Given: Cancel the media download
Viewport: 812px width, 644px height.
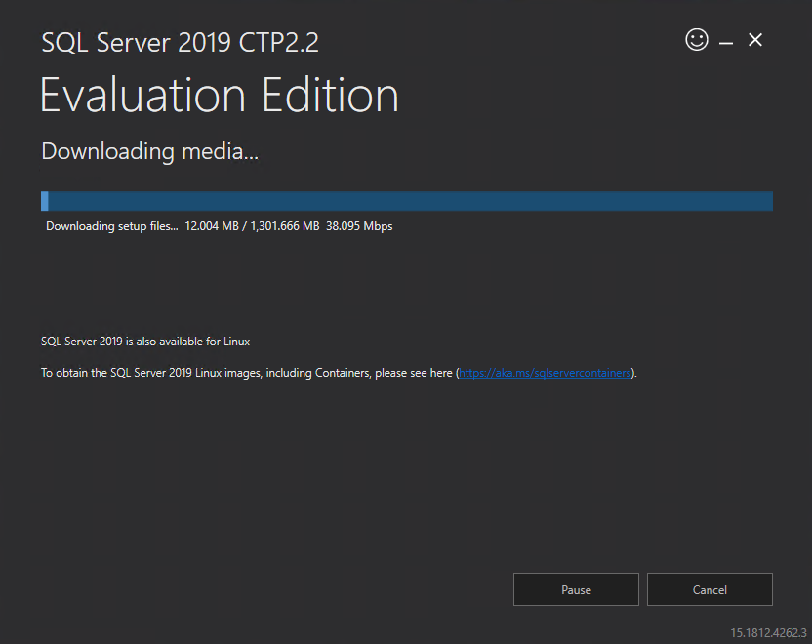Looking at the screenshot, I should click(710, 589).
